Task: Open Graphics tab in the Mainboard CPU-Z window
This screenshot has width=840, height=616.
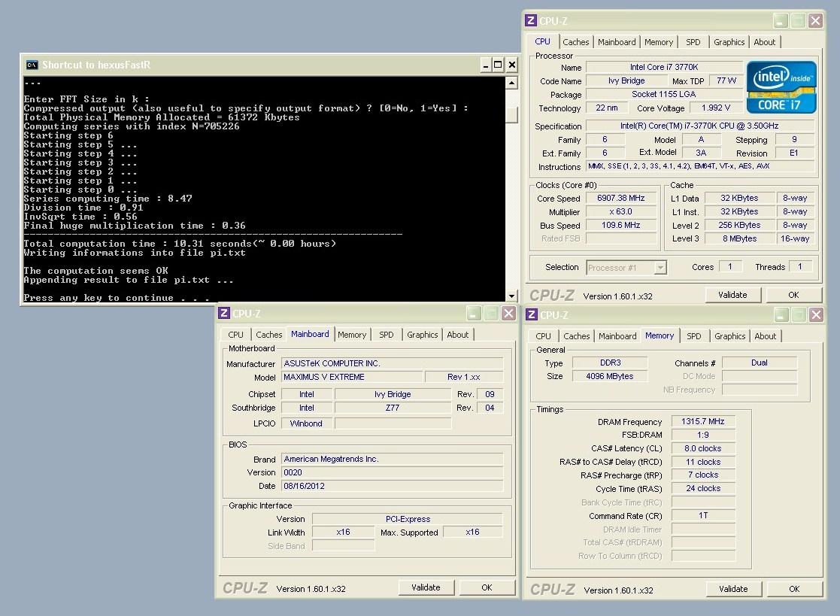Action: pos(422,334)
